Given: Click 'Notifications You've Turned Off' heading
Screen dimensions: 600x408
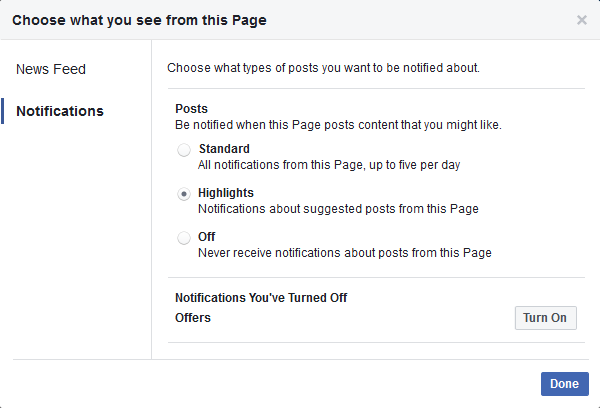Looking at the screenshot, I should [x=261, y=298].
